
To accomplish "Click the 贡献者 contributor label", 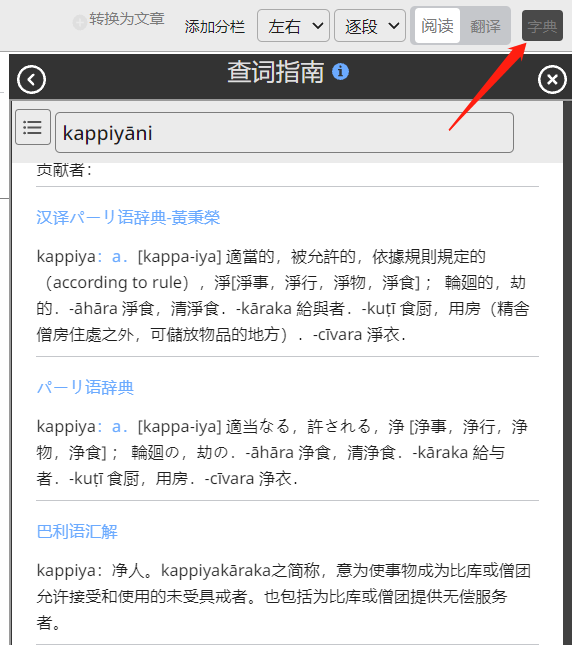I will point(64,170).
